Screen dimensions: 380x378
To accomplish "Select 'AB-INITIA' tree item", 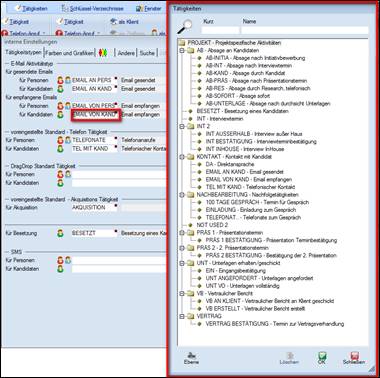I will tap(255, 58).
